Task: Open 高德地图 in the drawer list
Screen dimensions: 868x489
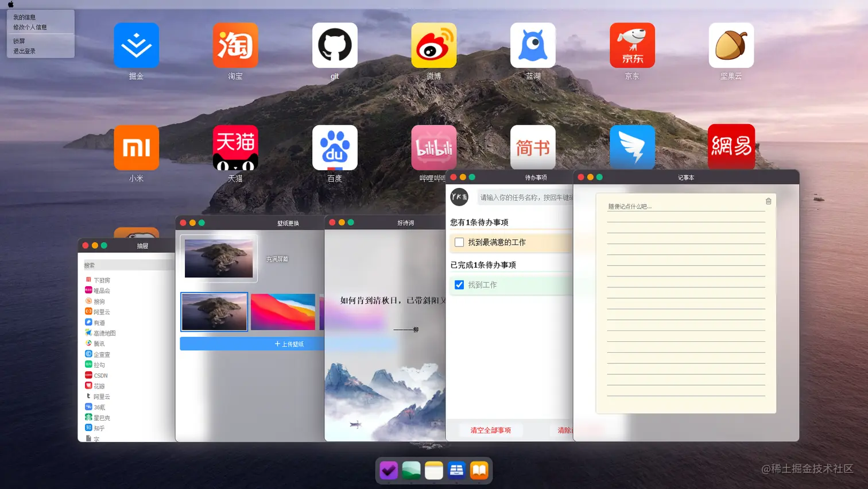Action: pyautogui.click(x=100, y=333)
